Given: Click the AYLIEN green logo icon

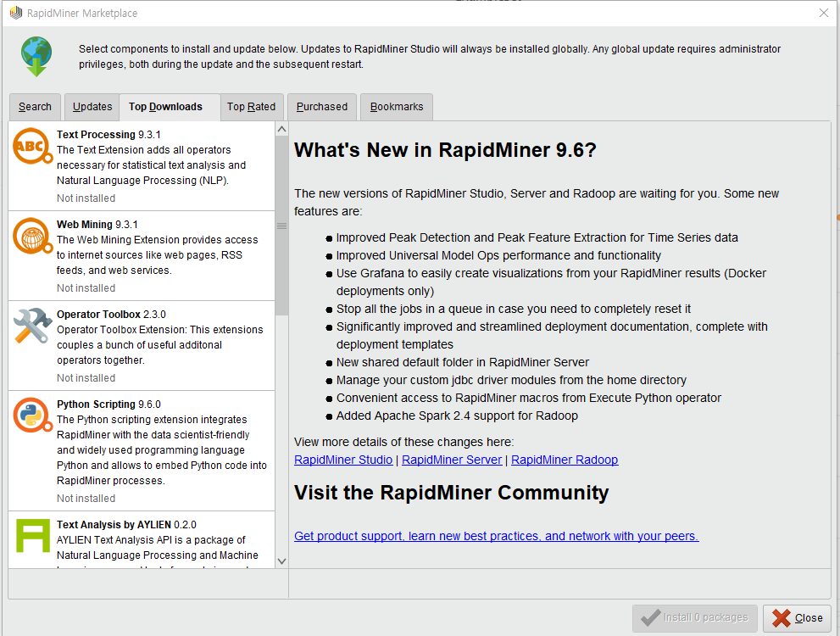Looking at the screenshot, I should [33, 535].
